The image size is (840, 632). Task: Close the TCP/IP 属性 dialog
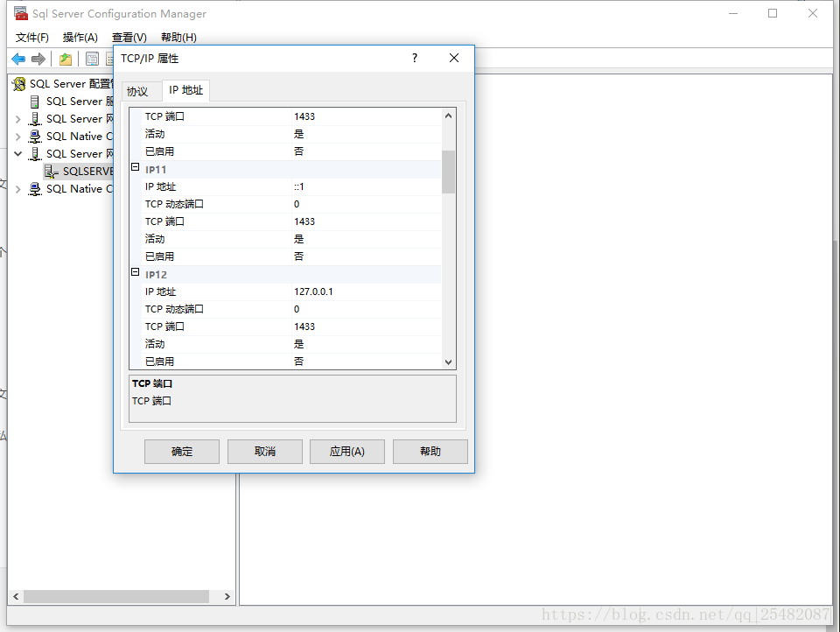click(454, 58)
